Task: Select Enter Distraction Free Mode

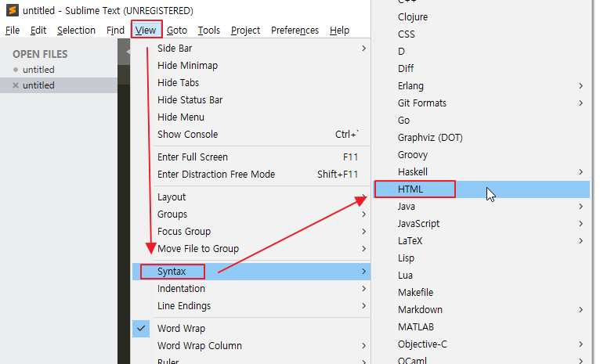Action: click(251, 174)
